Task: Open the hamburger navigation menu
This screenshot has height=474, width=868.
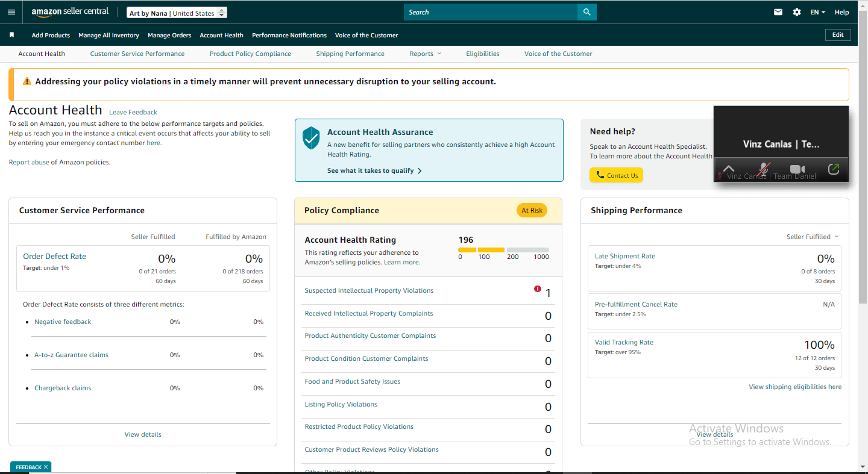Action: [x=11, y=12]
